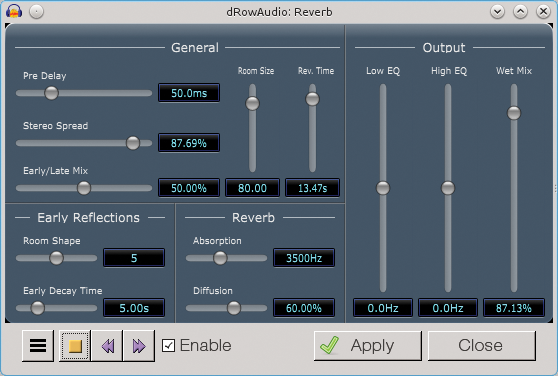Skip forward with the double-right arrow button
This screenshot has width=558, height=376.
pyautogui.click(x=139, y=345)
